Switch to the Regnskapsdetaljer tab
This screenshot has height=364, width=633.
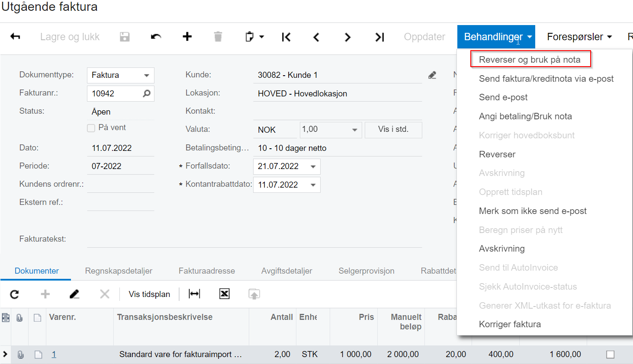point(119,271)
